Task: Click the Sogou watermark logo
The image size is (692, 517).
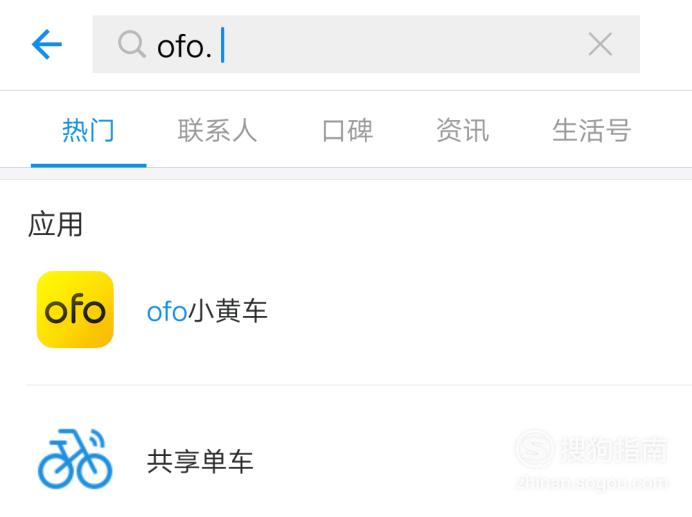Action: click(x=534, y=449)
